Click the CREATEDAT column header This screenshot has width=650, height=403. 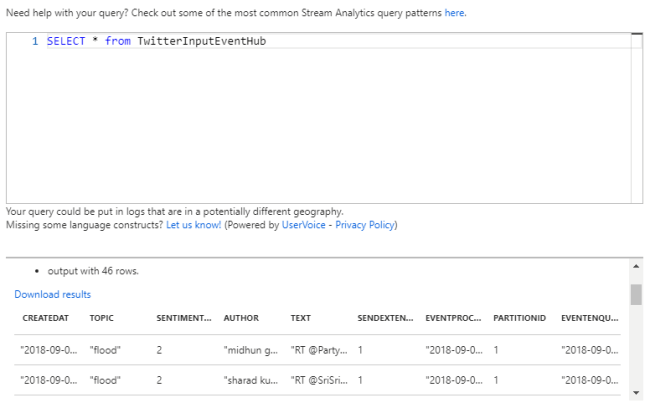(x=45, y=318)
